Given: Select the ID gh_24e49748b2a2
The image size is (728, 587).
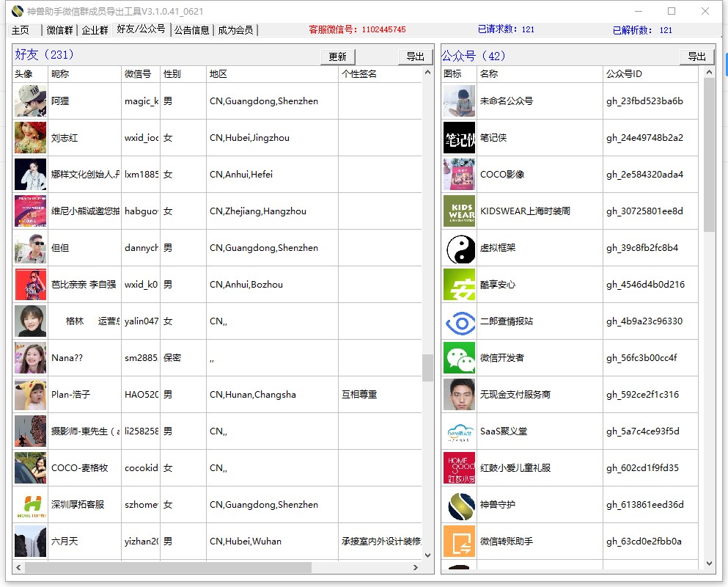Looking at the screenshot, I should pos(644,138).
